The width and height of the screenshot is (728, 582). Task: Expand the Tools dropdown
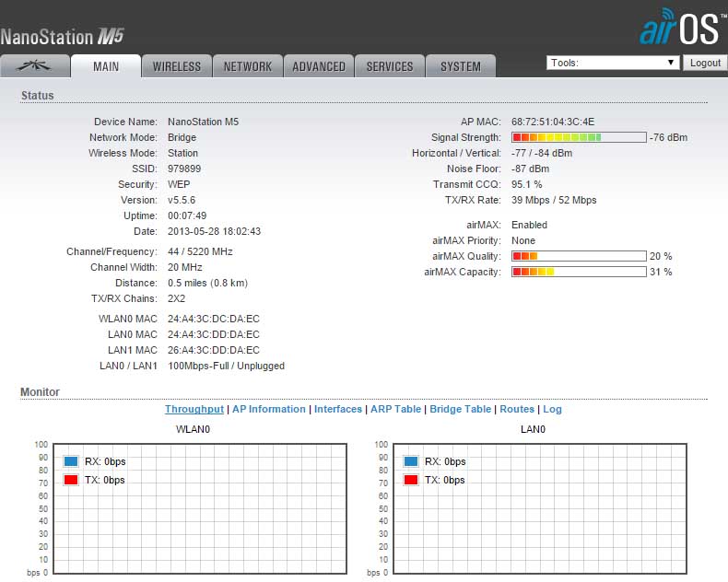tap(613, 63)
